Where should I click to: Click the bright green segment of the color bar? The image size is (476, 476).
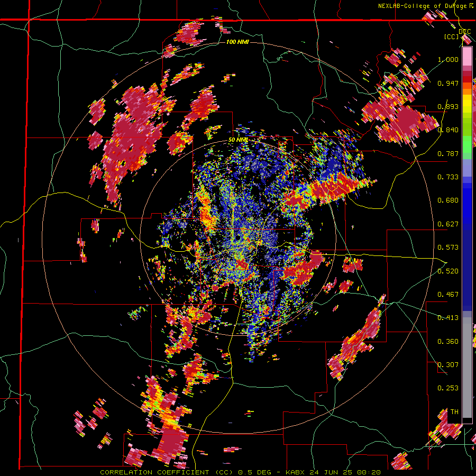click(x=467, y=144)
